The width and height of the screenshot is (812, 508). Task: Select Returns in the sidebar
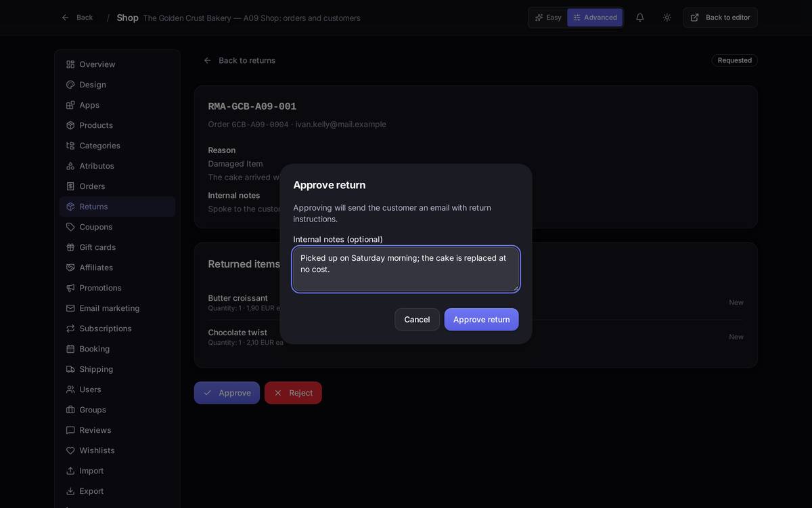pos(117,207)
